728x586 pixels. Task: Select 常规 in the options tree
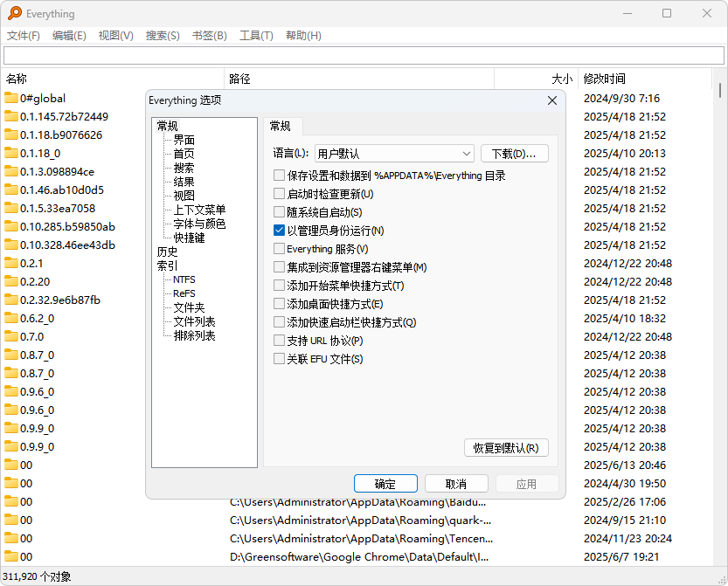168,126
